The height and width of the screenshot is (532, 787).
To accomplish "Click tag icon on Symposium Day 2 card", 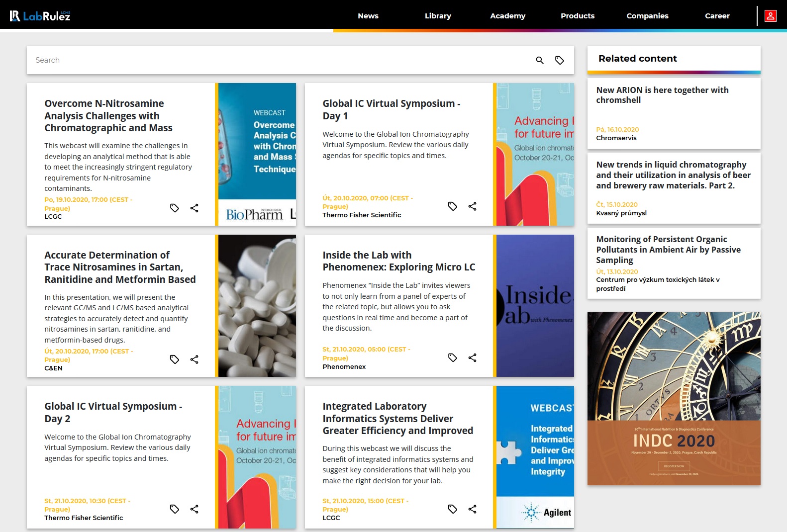I will (175, 509).
